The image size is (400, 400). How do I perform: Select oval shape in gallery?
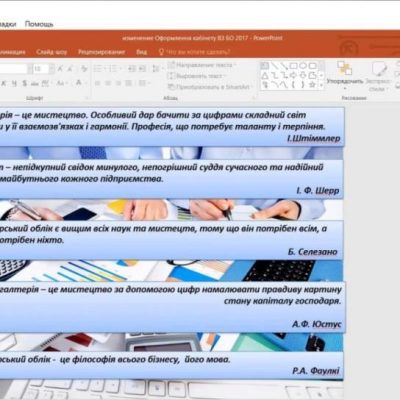pos(303,66)
